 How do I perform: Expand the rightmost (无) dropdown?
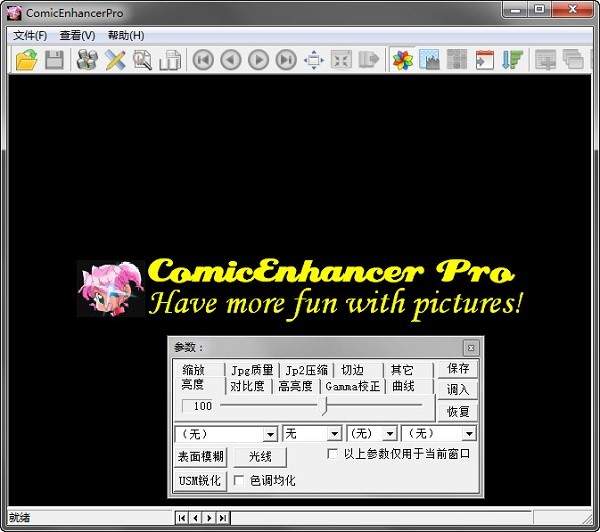pyautogui.click(x=469, y=434)
